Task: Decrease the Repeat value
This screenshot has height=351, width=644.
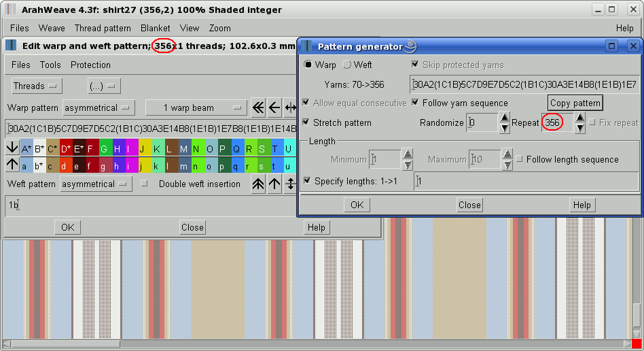Action: click(x=579, y=129)
